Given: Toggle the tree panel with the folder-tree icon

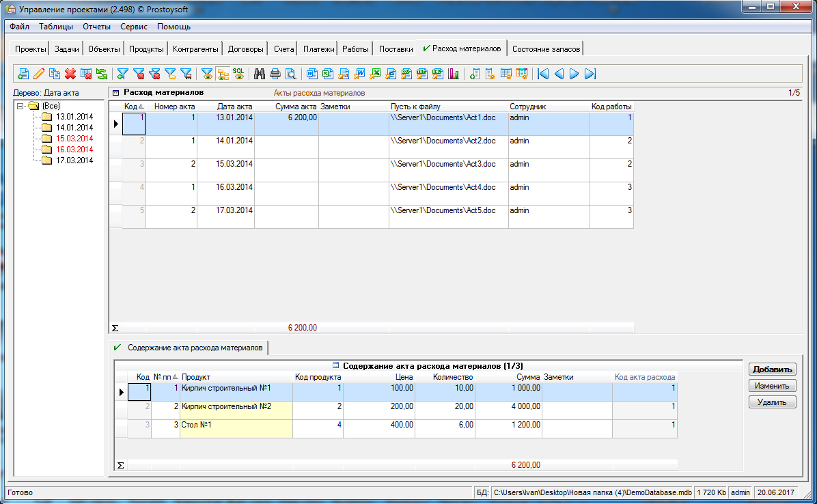Looking at the screenshot, I should [223, 74].
